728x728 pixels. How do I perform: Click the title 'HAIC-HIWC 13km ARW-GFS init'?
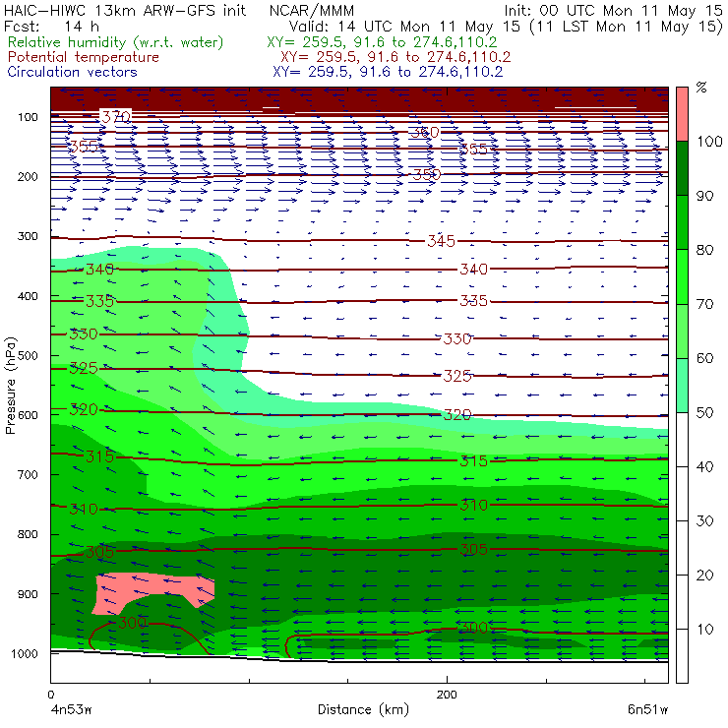pos(125,10)
